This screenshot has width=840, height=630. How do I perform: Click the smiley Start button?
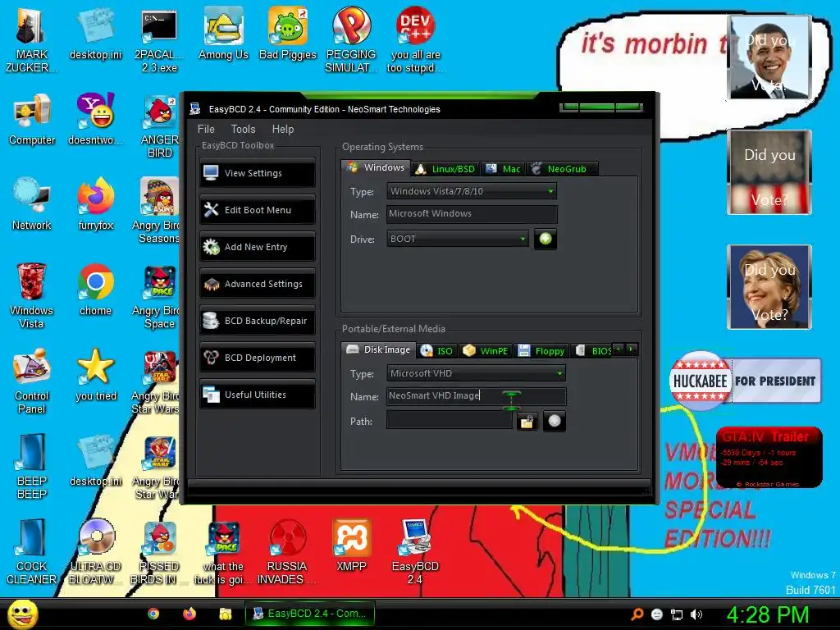tap(23, 614)
